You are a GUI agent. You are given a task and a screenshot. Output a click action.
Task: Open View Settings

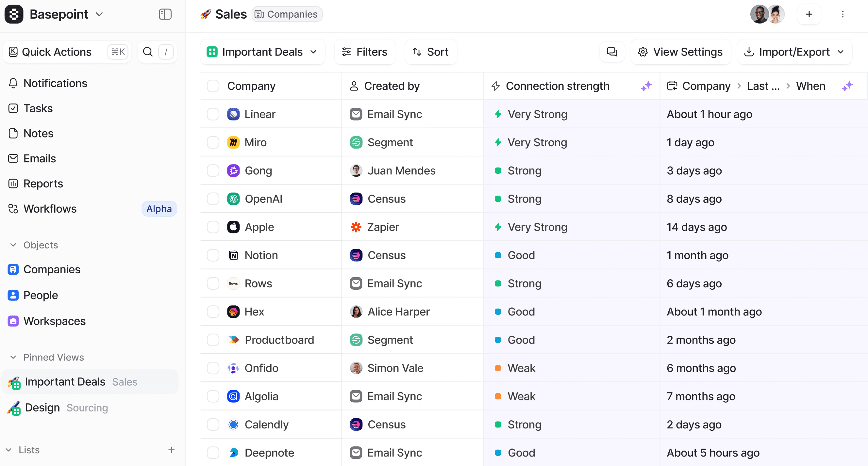(680, 52)
